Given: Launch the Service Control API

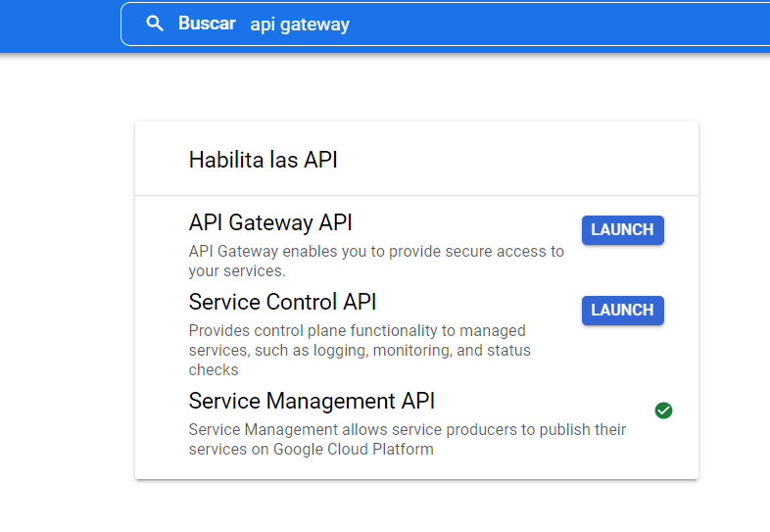Looking at the screenshot, I should (x=623, y=311).
